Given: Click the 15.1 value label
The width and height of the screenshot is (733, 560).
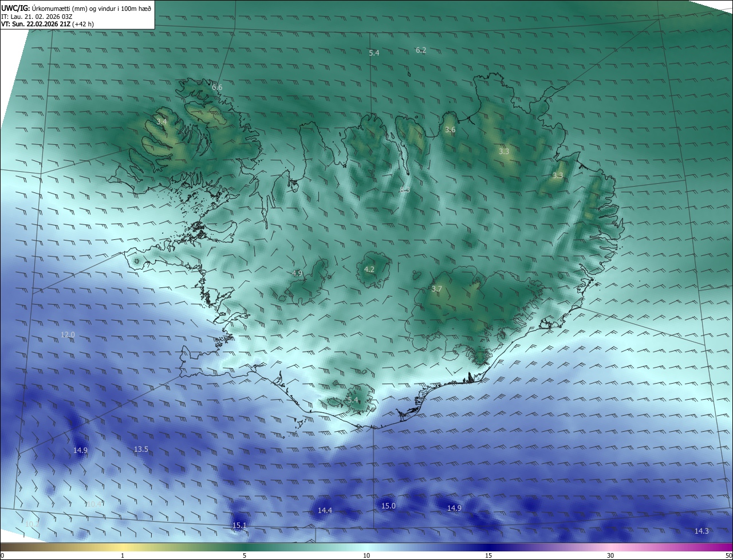Looking at the screenshot, I should point(239,526).
